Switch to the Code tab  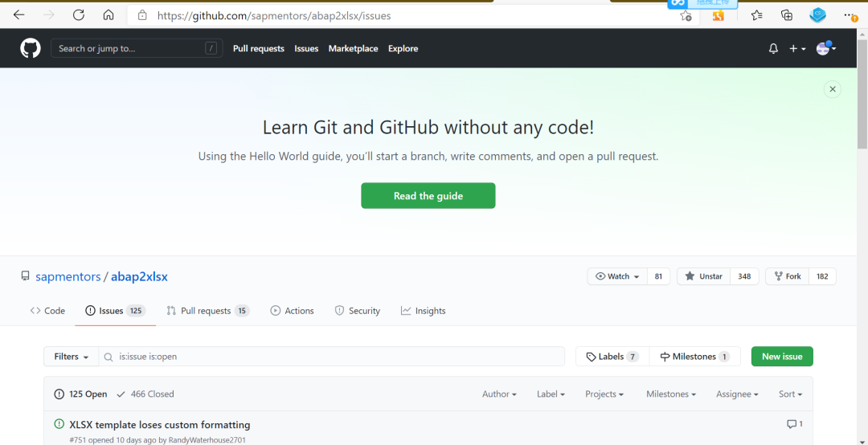coord(47,311)
